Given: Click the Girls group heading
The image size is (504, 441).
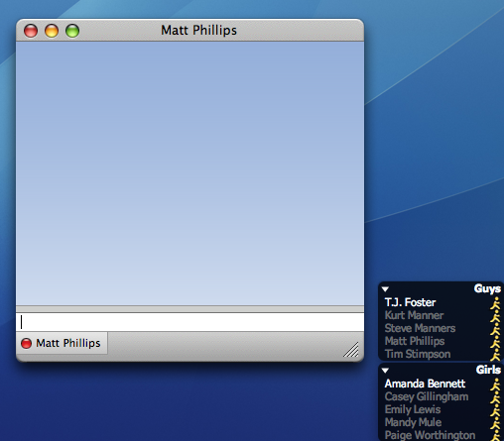Looking at the screenshot, I should (488, 370).
